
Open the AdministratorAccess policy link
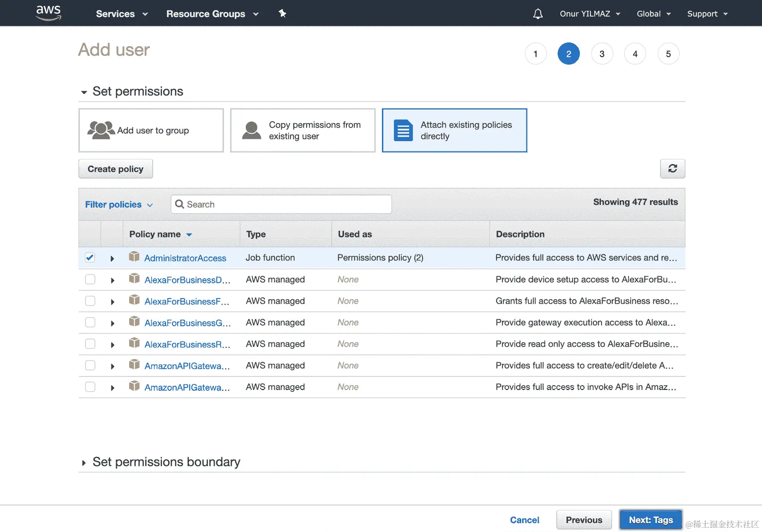tap(185, 258)
